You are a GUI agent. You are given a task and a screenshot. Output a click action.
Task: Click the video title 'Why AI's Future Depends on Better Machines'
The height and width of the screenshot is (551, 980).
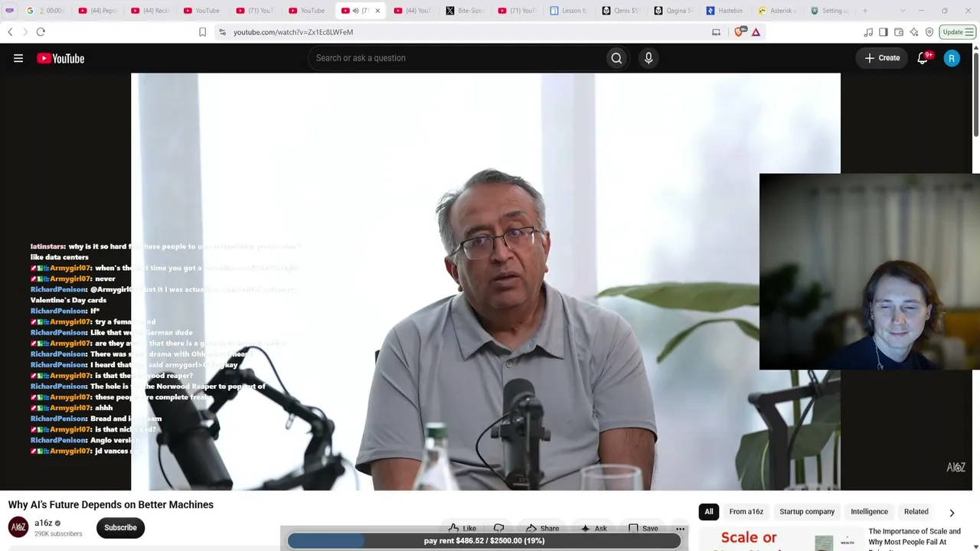point(111,505)
